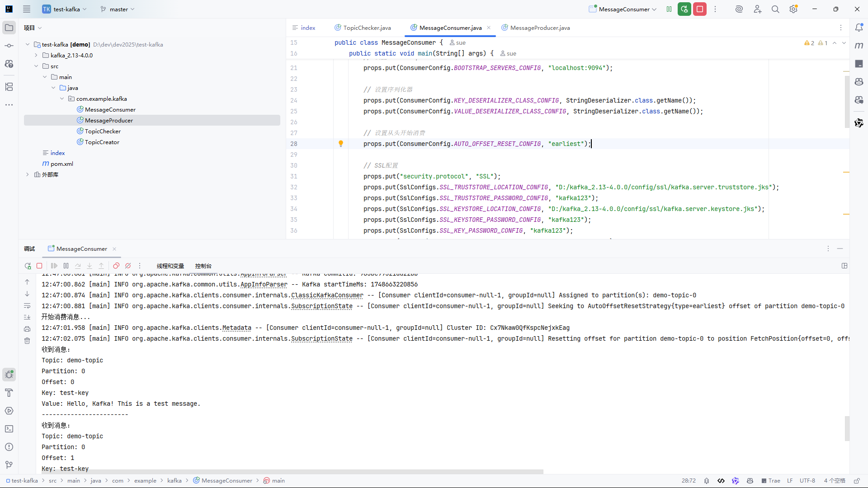Viewport: 868px width, 488px height.
Task: Open the 项目 view dropdown
Action: tap(33, 28)
